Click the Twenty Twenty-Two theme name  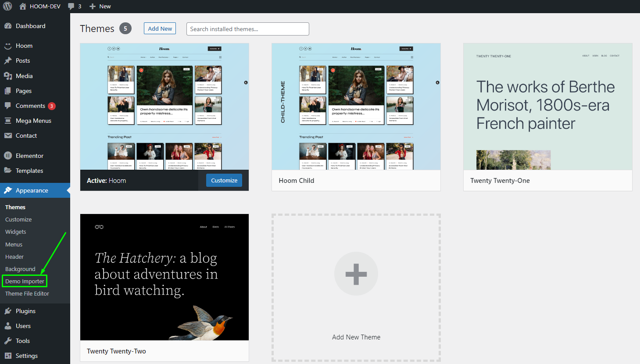[x=116, y=351]
